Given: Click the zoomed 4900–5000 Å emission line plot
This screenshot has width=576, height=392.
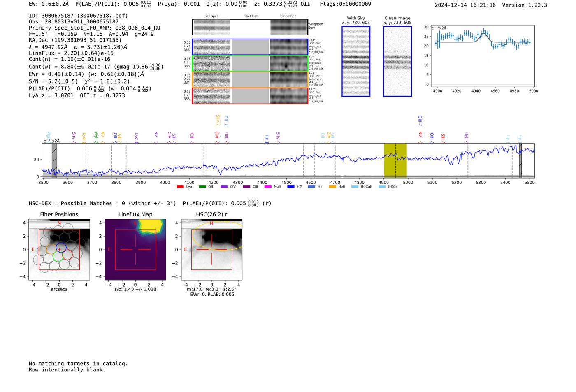Looking at the screenshot, I should coord(482,56).
